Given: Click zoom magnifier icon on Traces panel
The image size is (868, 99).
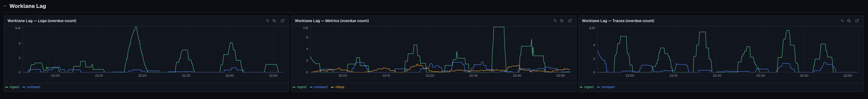Looking at the screenshot, I should 849,21.
